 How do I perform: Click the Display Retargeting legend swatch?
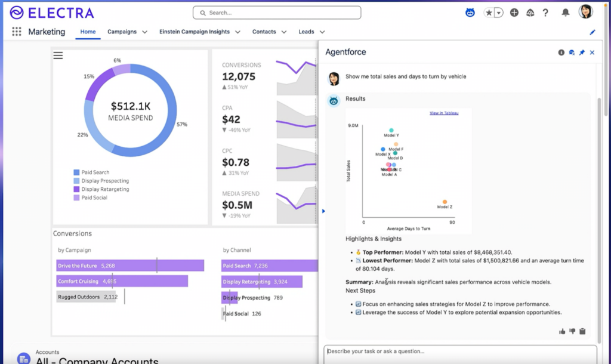[x=76, y=189]
